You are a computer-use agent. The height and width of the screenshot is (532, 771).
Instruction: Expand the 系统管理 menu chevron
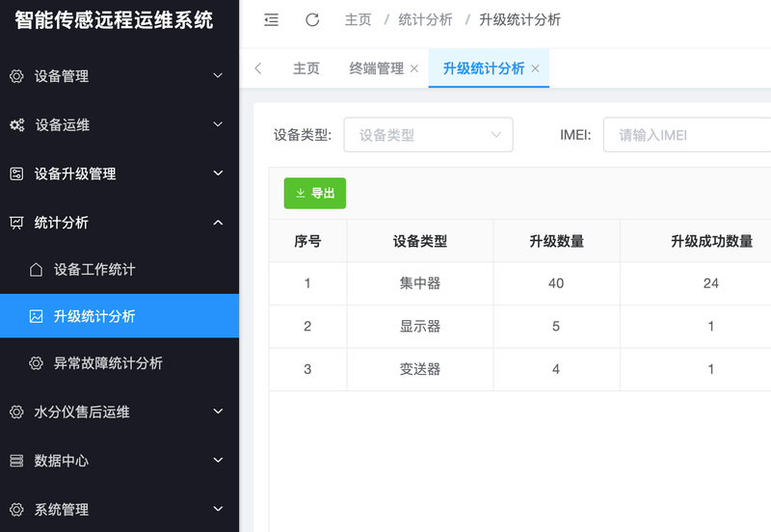[x=218, y=509]
